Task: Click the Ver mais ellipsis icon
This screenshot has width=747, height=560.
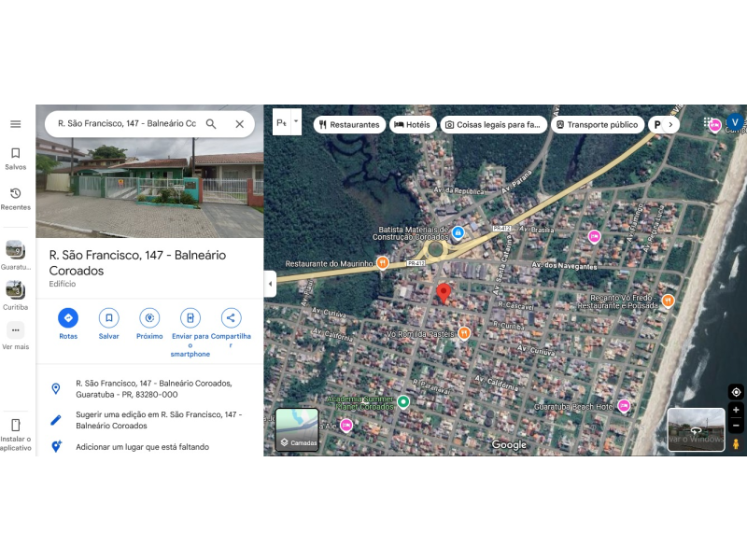Action: (x=15, y=330)
